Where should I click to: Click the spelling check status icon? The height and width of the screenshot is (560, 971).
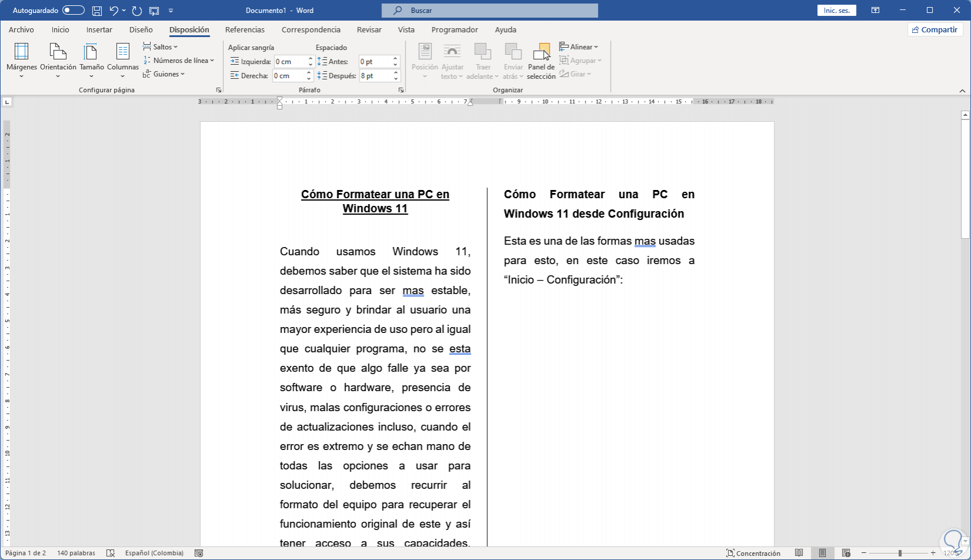click(110, 553)
